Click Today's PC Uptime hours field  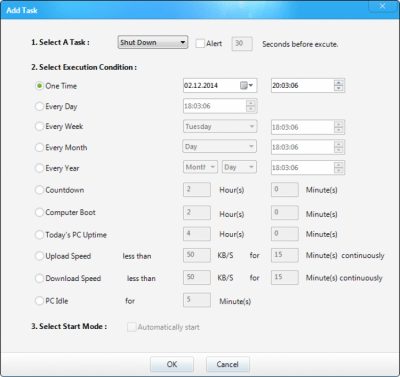(x=197, y=234)
